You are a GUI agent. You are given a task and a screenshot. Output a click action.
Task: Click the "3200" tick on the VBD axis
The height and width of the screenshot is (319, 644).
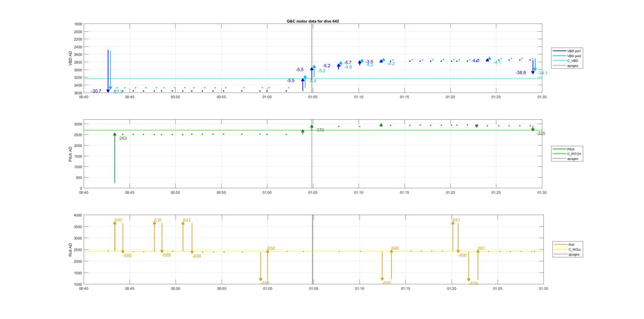click(x=78, y=78)
